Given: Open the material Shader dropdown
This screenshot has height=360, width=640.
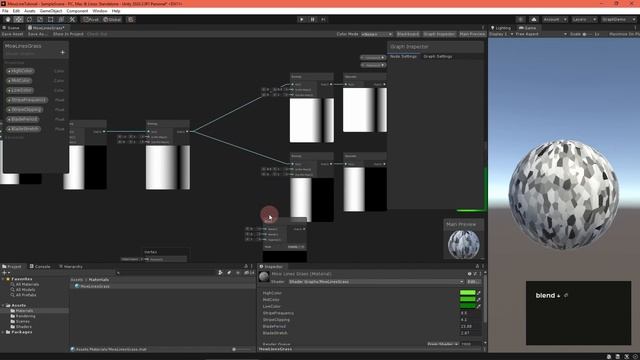Looking at the screenshot, I should (376, 282).
